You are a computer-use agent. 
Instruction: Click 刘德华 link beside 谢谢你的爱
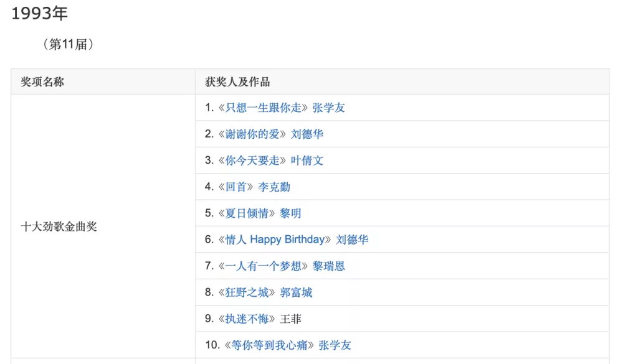pyautogui.click(x=307, y=134)
